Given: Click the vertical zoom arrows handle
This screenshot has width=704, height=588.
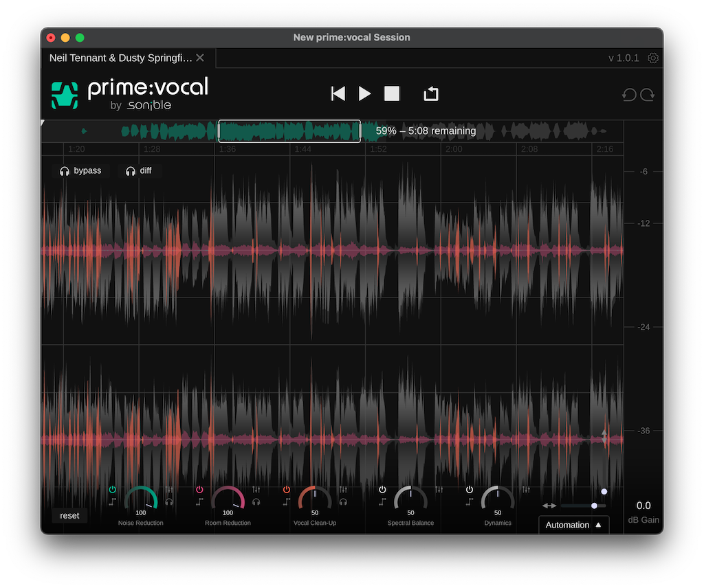Looking at the screenshot, I should [604, 436].
